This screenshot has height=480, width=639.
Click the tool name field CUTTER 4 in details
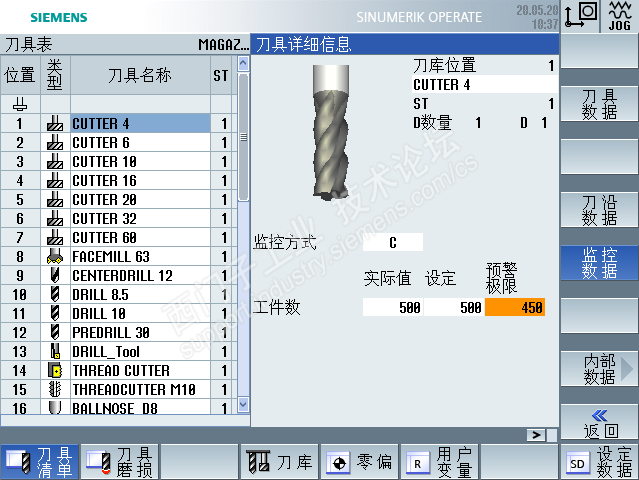484,84
